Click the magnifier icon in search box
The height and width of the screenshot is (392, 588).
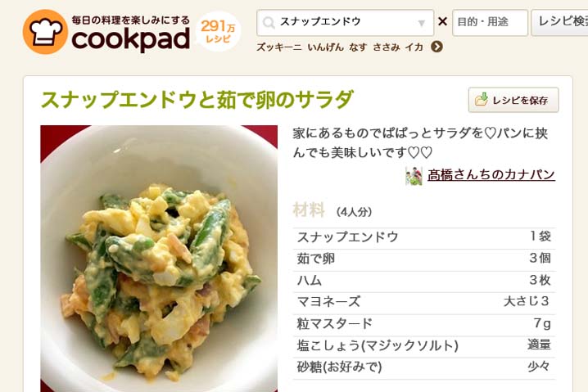[x=269, y=23]
